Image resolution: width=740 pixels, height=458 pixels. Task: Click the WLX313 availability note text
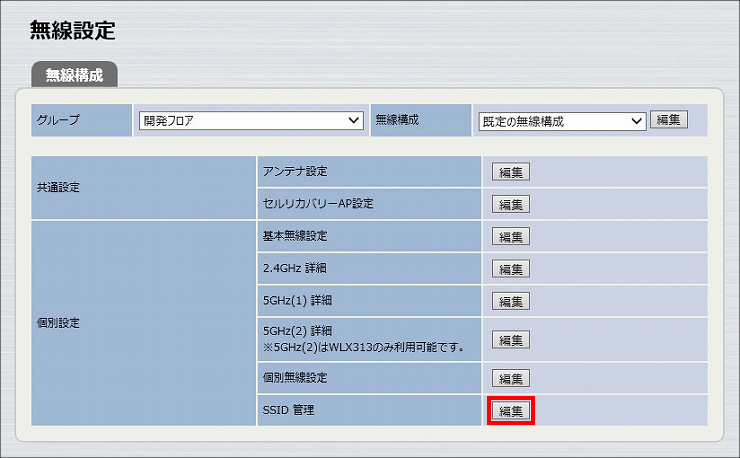tap(363, 348)
